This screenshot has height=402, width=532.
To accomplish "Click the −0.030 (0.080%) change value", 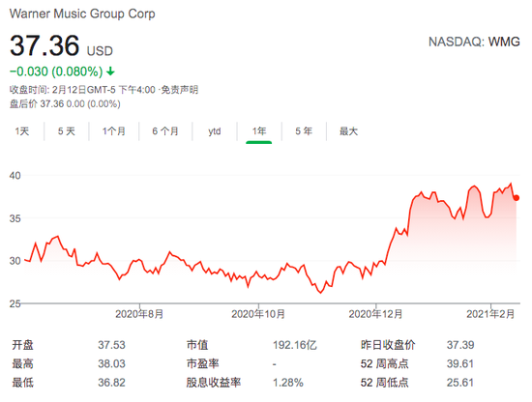I will (x=56, y=72).
